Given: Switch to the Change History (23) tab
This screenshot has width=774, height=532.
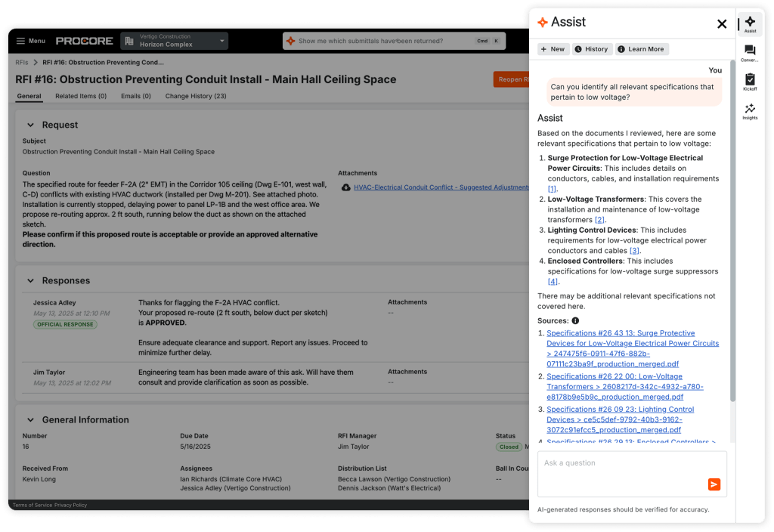Looking at the screenshot, I should [196, 96].
